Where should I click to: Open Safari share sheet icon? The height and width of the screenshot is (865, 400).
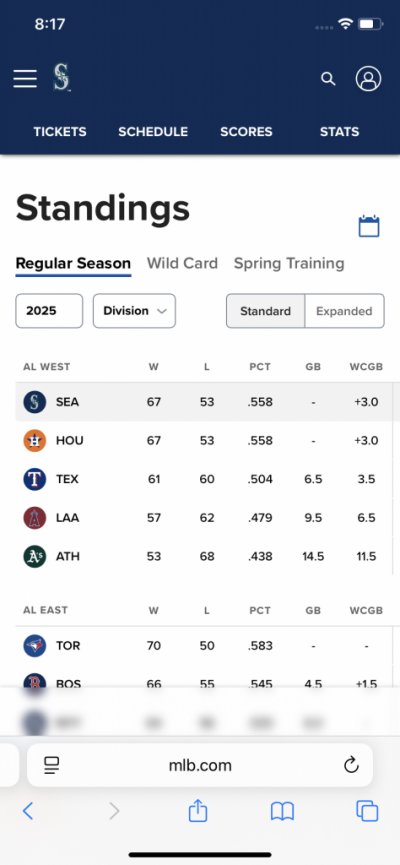198,811
